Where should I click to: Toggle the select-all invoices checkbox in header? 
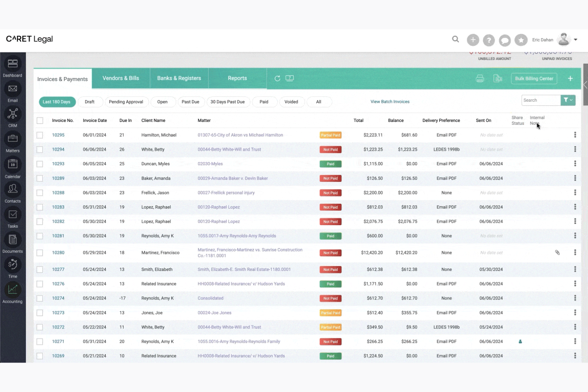click(40, 121)
